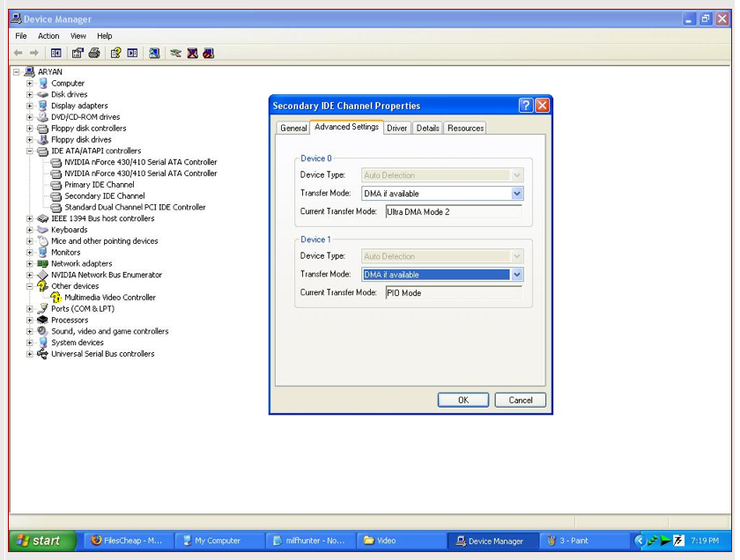740x560 pixels.
Task: Select IEEE 1394 Bus host controllers item
Action: [x=102, y=218]
